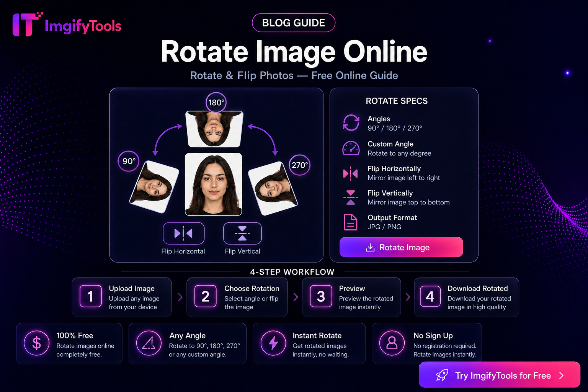Click Try ImgifyTools for Free button
The height and width of the screenshot is (392, 588).
(500, 375)
